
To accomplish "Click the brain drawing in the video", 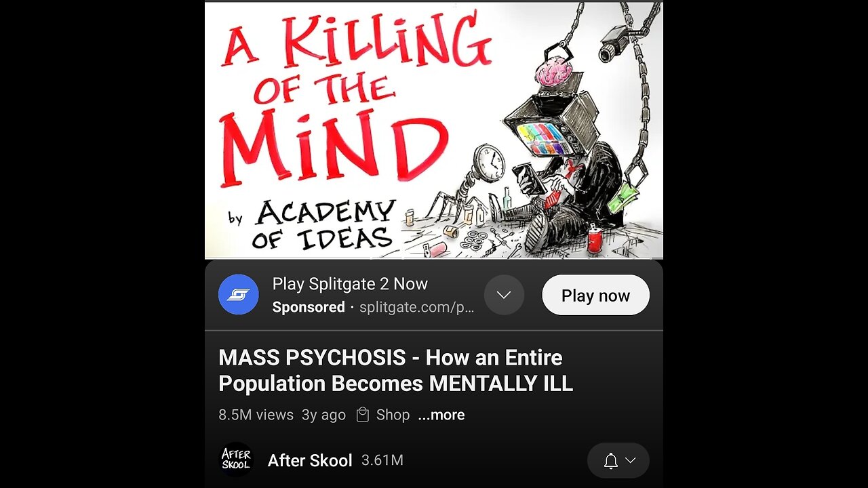I will [555, 73].
